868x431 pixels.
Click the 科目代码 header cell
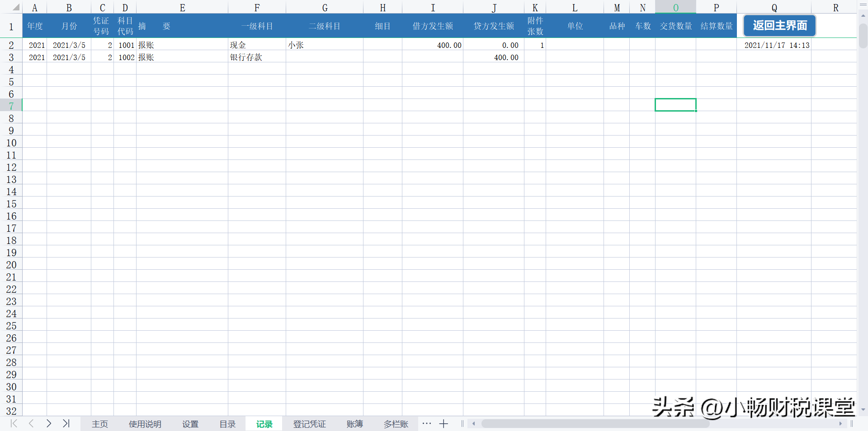[125, 26]
